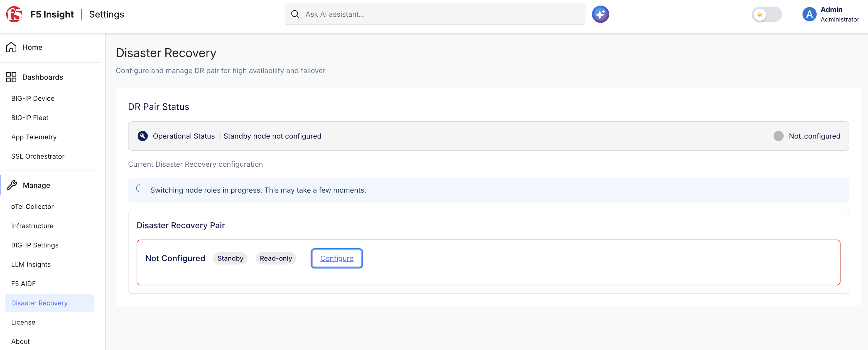Open the About page
Image resolution: width=868 pixels, height=350 pixels.
pyautogui.click(x=20, y=342)
